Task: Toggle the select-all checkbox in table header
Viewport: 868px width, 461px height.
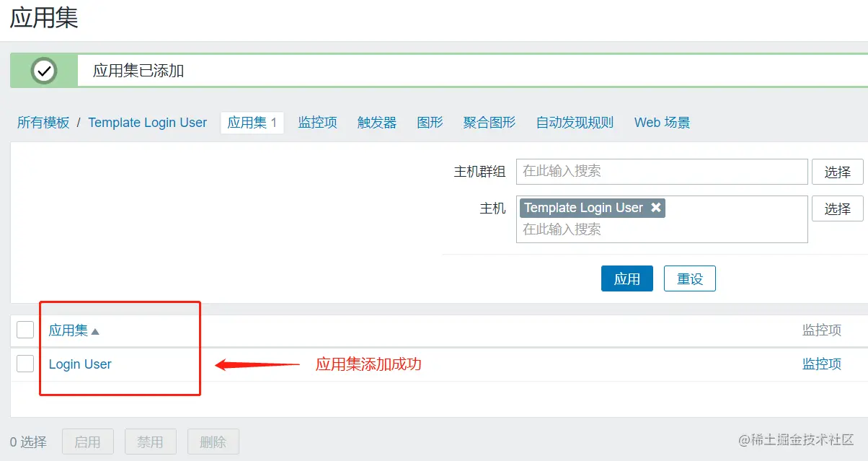Action: 25,330
